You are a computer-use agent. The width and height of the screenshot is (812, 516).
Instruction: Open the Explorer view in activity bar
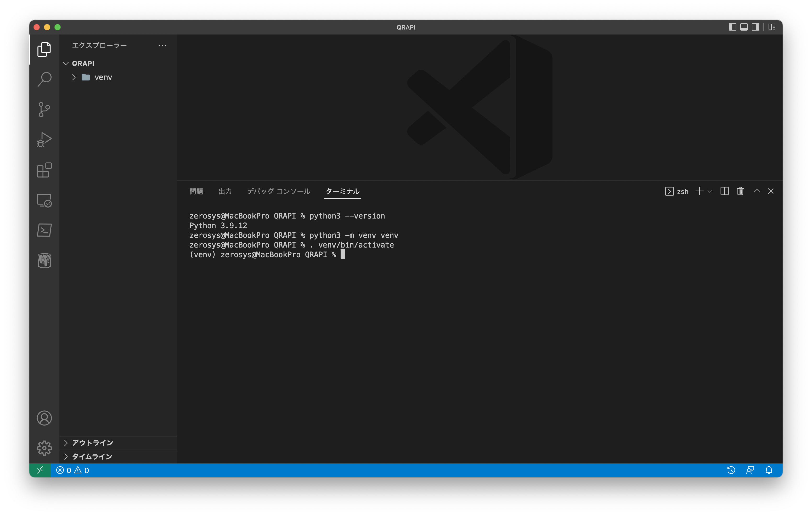44,50
